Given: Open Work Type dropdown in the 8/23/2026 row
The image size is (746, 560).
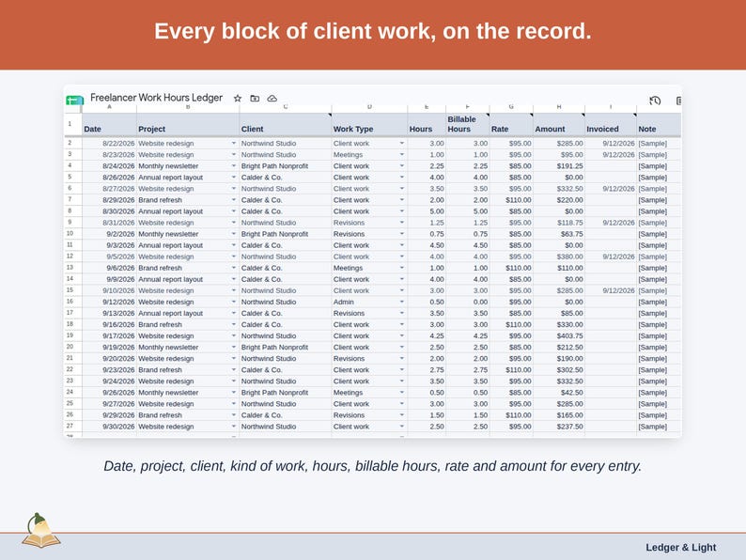Looking at the screenshot, I should (x=402, y=155).
